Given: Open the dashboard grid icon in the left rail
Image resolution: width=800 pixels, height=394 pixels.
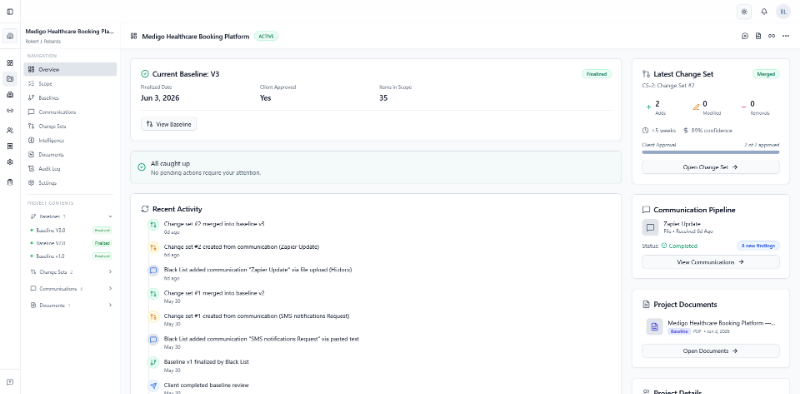Looking at the screenshot, I should (x=10, y=63).
